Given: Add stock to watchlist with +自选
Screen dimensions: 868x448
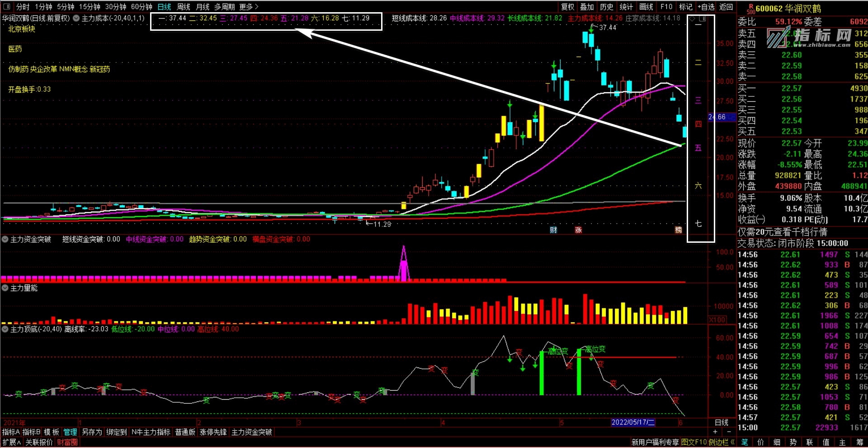Looking at the screenshot, I should pyautogui.click(x=706, y=7).
